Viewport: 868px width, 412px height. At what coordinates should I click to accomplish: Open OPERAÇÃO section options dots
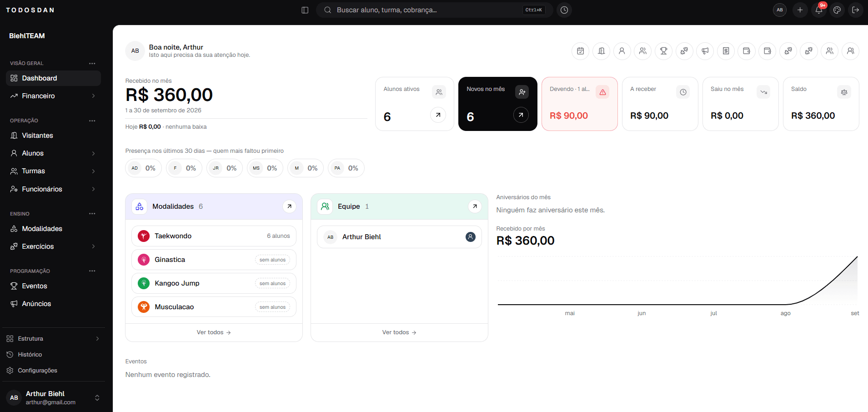(x=92, y=121)
